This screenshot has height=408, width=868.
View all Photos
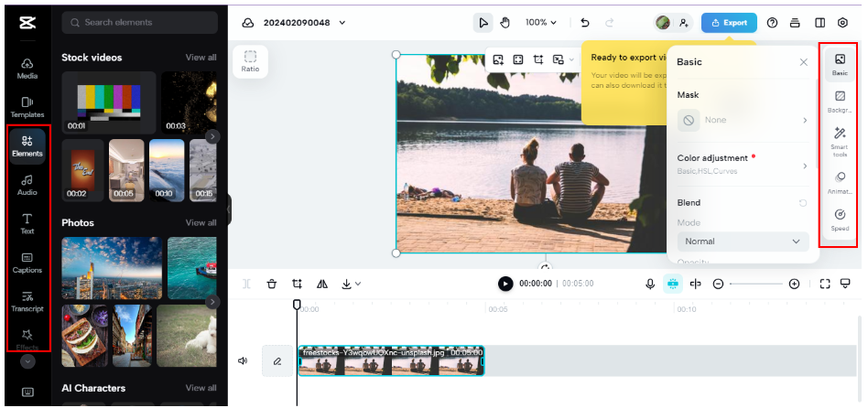click(201, 223)
